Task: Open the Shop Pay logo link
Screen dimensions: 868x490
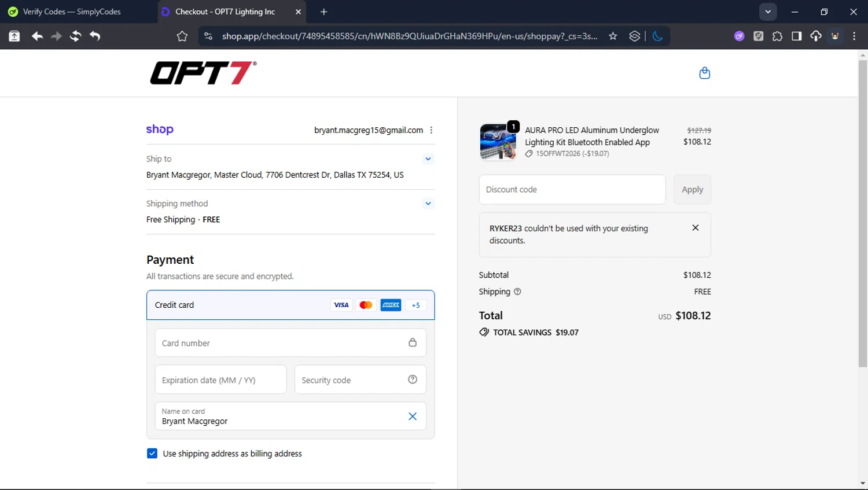Action: [160, 130]
